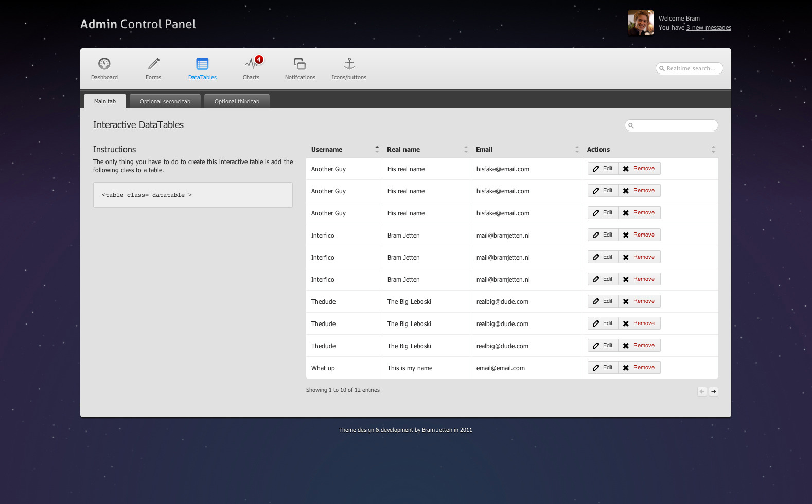812x504 pixels.
Task: Open the Icons/buttons anchor icon
Action: tap(349, 64)
